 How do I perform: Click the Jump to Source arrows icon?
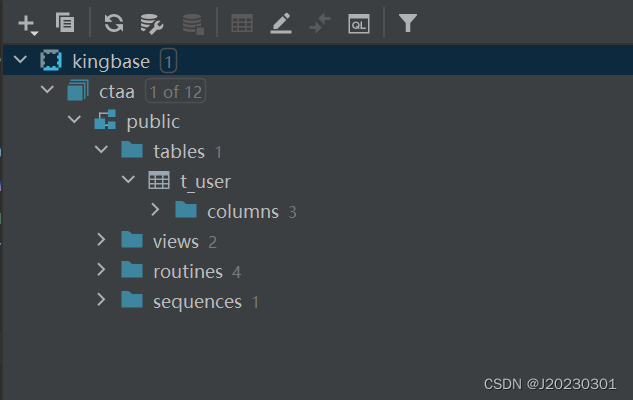pos(320,22)
